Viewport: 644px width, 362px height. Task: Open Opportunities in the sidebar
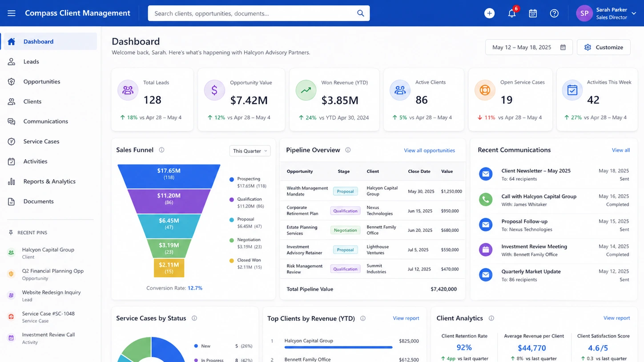point(50,81)
